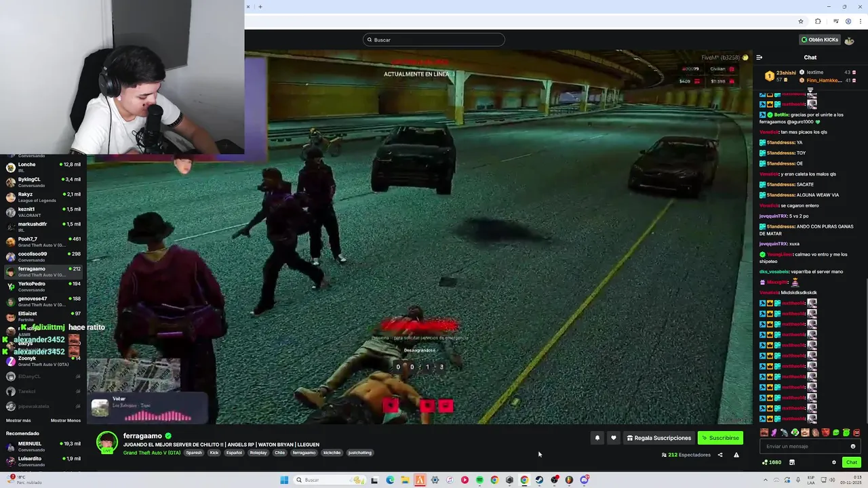This screenshot has width=868, height=488.
Task: Click the Kick search box
Action: point(434,39)
